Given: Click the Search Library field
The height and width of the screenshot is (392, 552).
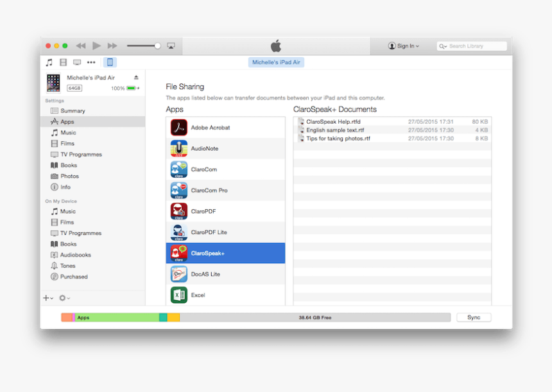Looking at the screenshot, I should tap(472, 46).
